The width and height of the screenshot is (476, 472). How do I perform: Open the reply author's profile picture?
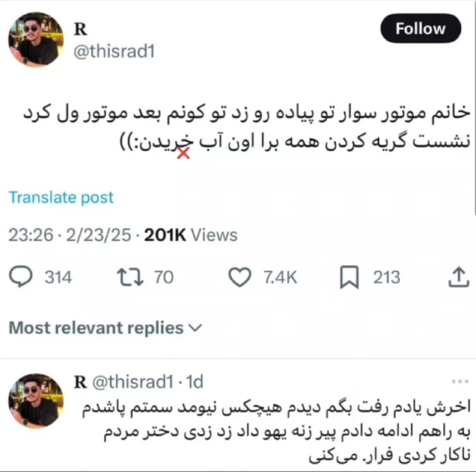[36, 401]
